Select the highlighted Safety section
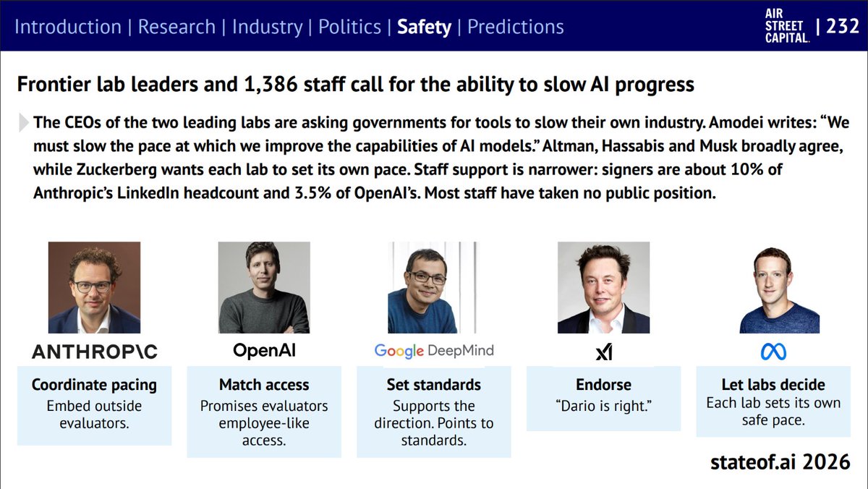This screenshot has width=868, height=489. (424, 27)
